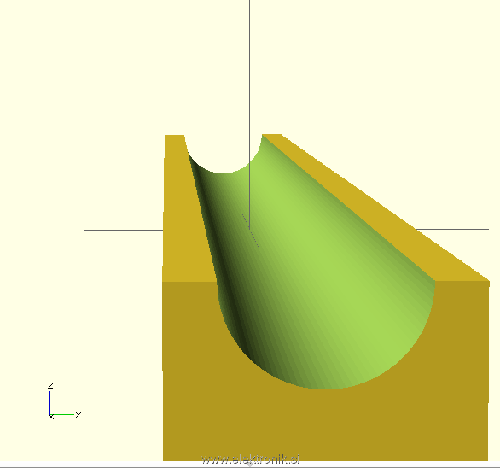The height and width of the screenshot is (468, 500).
Task: Click the gray bar below the viewport
Action: point(250,465)
